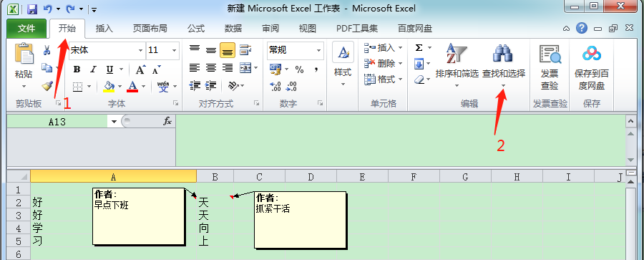This screenshot has width=644, height=260.
Task: Open the font name 宋体 dropdown
Action: point(140,51)
